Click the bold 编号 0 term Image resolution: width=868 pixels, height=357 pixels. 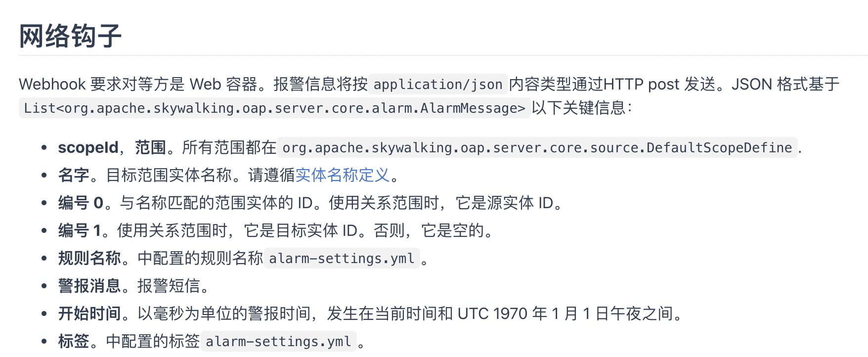coord(81,203)
